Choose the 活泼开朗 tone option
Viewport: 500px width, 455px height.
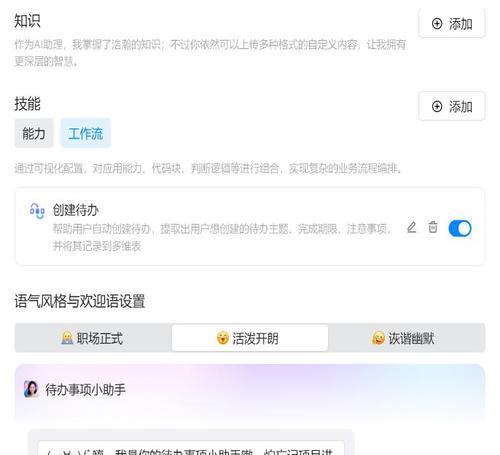click(250, 338)
